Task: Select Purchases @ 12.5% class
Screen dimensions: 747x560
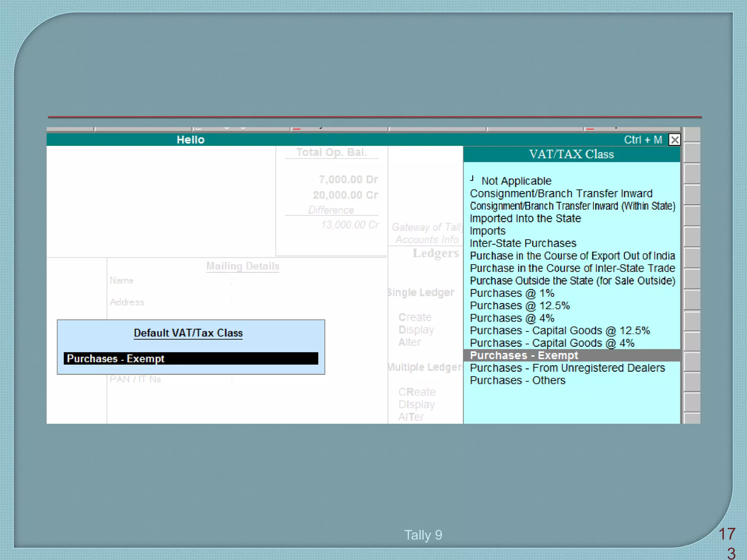Action: [x=519, y=306]
